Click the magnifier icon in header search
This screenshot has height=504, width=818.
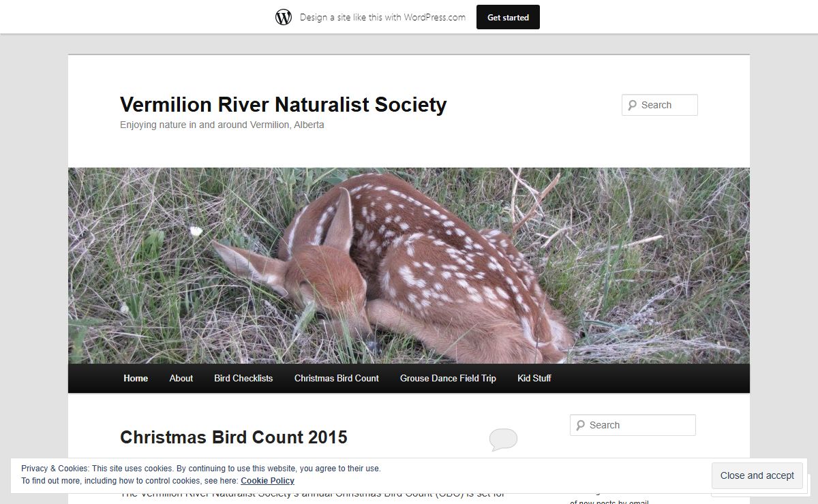point(632,105)
